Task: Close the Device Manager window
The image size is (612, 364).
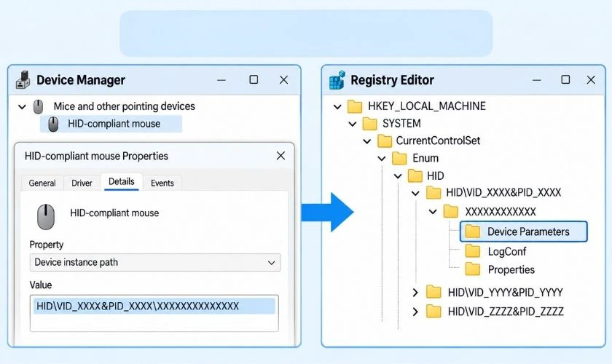Action: coord(283,80)
